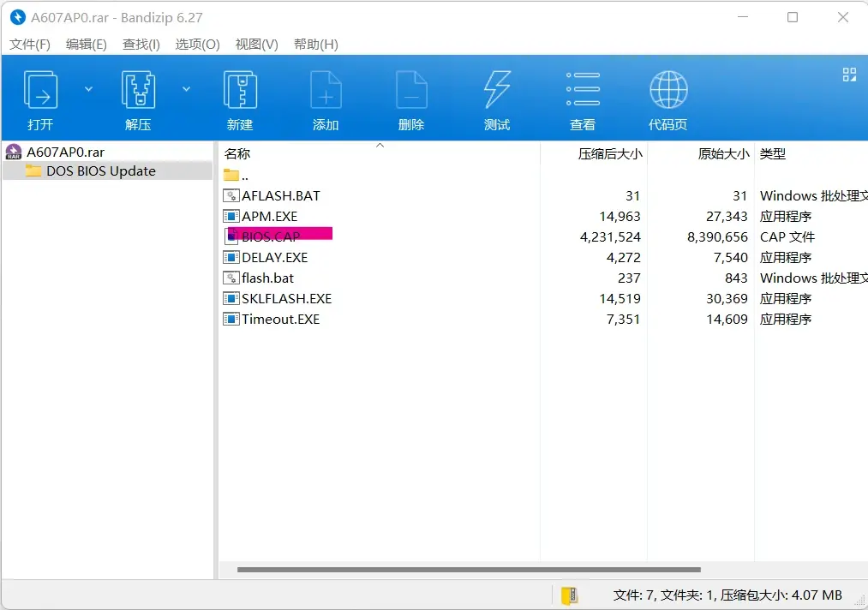
Task: Select the Timeout.EXE file name
Action: click(281, 319)
